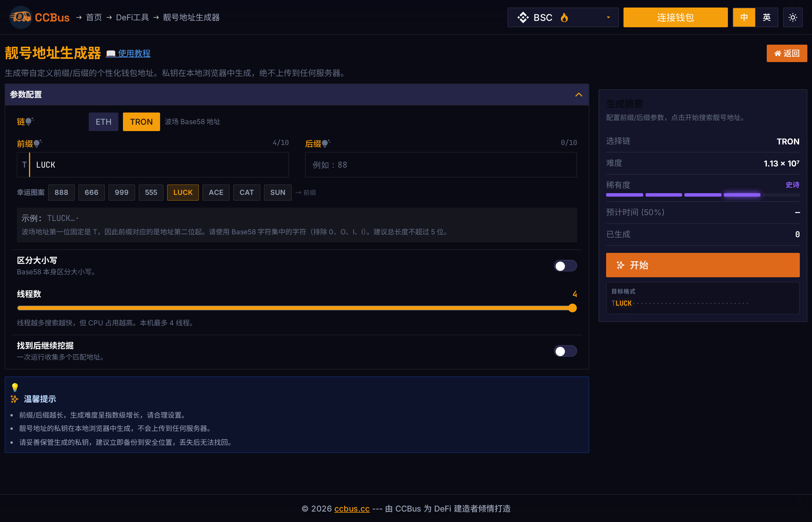Click the 已生成 count value 0
The image size is (812, 522).
(797, 234)
